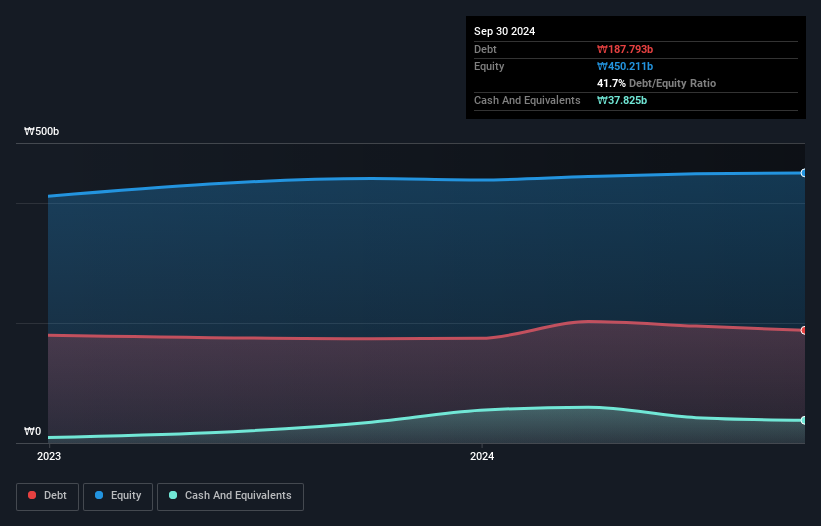Click the 41.7% Debt/Equity Ratio text
The image size is (821, 526).
[x=656, y=83]
